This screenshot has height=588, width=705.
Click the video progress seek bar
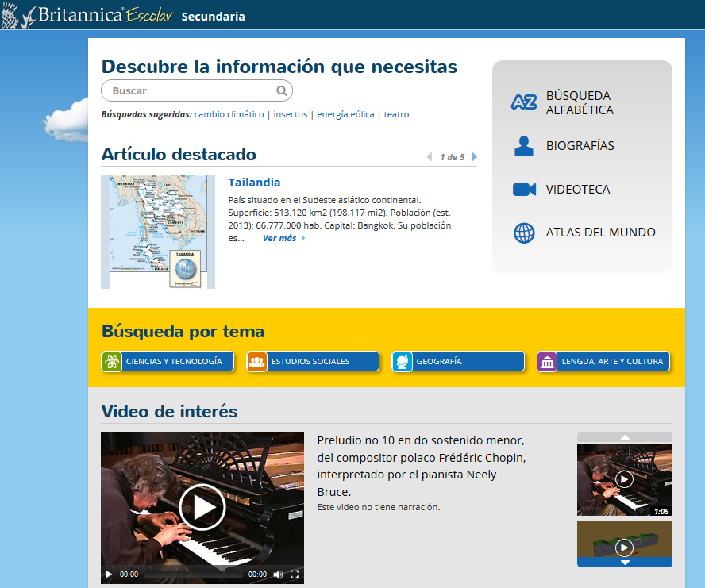pos(193,574)
